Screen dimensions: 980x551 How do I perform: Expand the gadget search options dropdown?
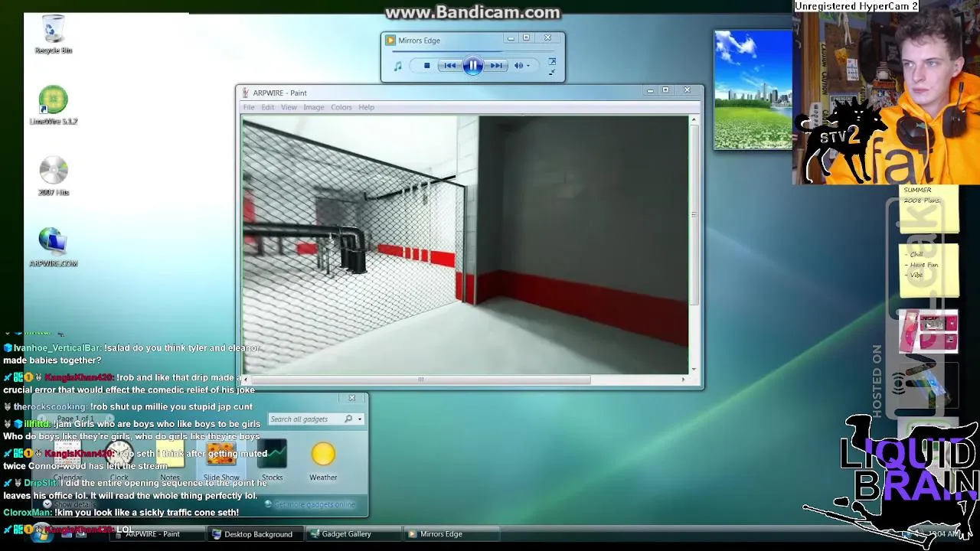(360, 419)
